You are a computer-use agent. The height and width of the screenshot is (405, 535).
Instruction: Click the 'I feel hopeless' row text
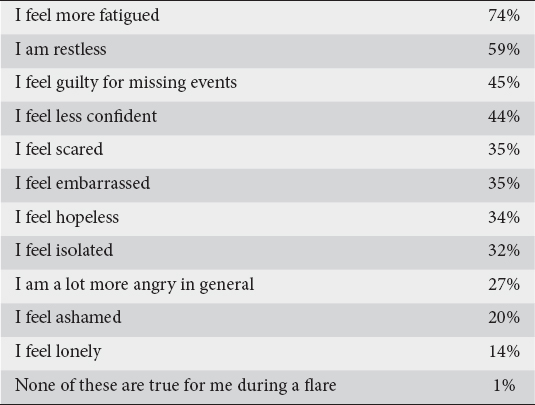pos(67,218)
